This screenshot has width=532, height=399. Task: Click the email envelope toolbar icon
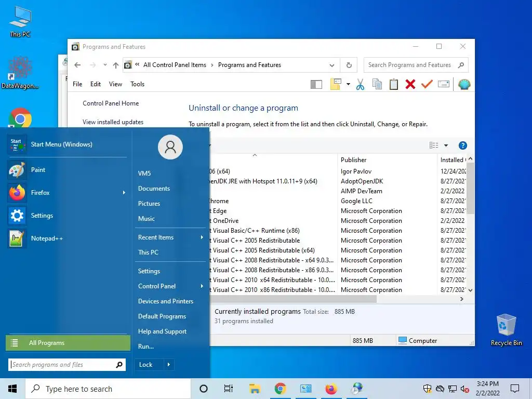[444, 84]
